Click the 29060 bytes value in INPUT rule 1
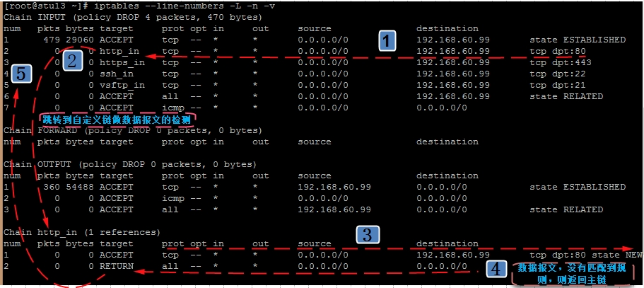 click(79, 40)
